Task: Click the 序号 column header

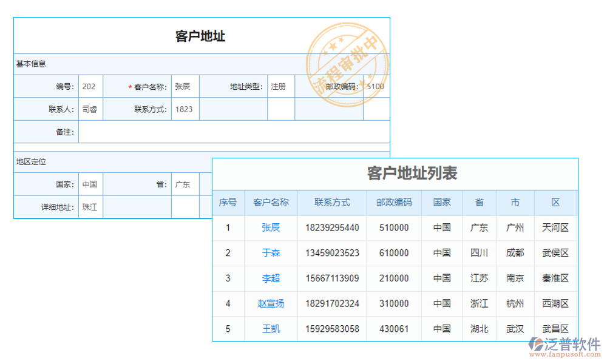Action: coord(228,203)
